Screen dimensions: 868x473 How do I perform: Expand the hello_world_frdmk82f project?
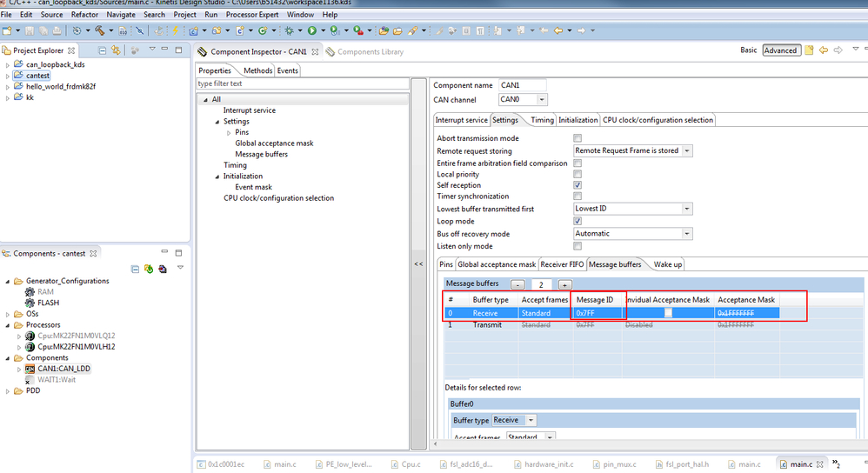pos(7,87)
